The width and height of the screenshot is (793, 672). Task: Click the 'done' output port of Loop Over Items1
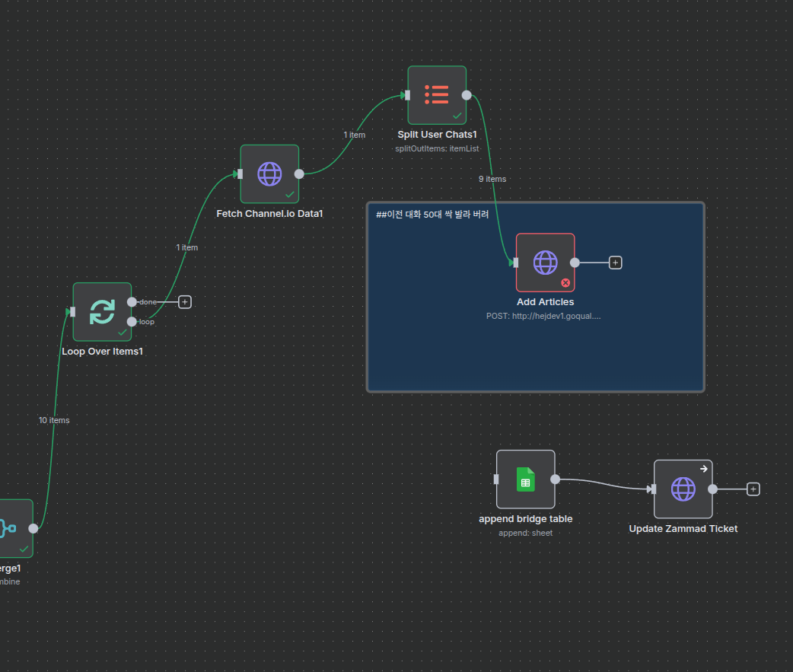point(132,302)
